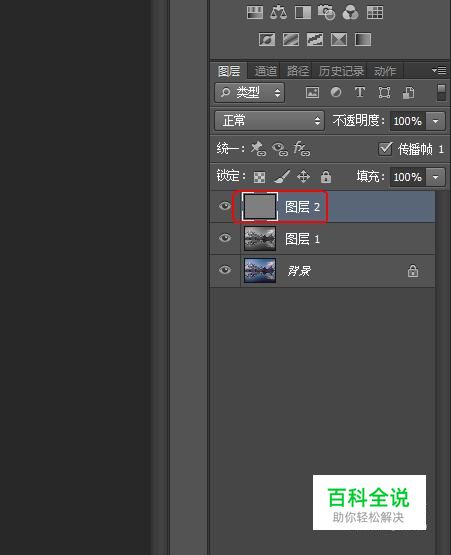Add a Channel Mixer adjustment
Viewport: 451px width, 555px height.
coord(350,12)
